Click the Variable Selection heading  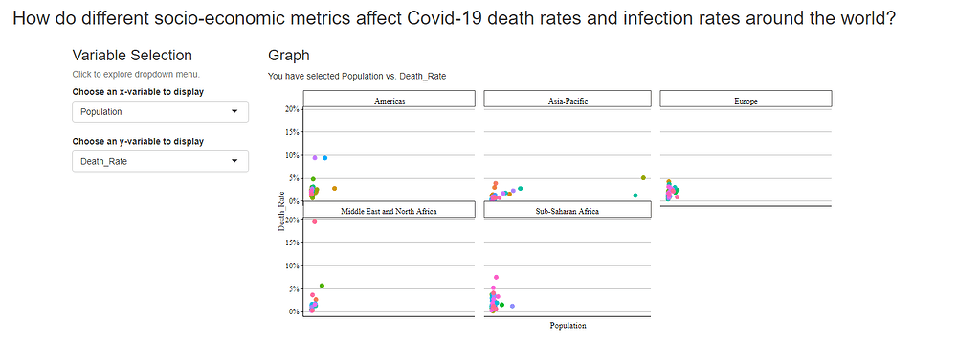[x=132, y=55]
